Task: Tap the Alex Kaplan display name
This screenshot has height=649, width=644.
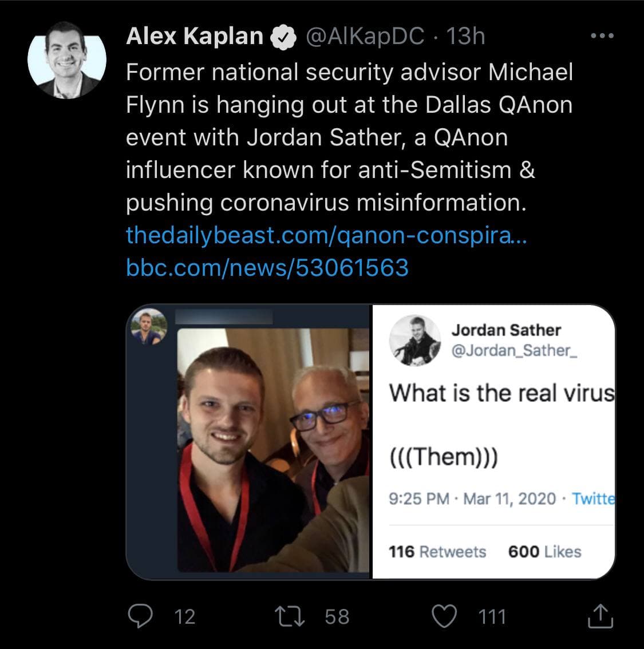Action: coord(194,37)
